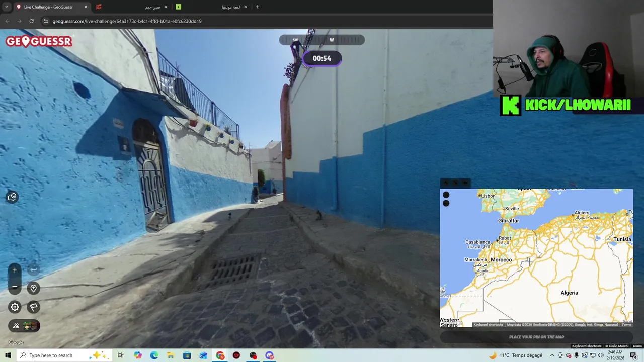Open Outlook from the taskbar
This screenshot has width=644, height=362.
[203, 355]
